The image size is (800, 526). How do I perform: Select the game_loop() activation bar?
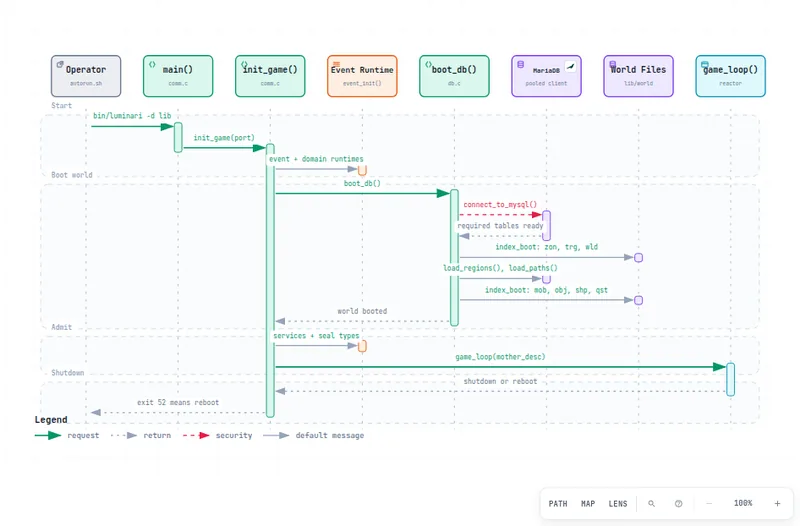[x=730, y=379]
